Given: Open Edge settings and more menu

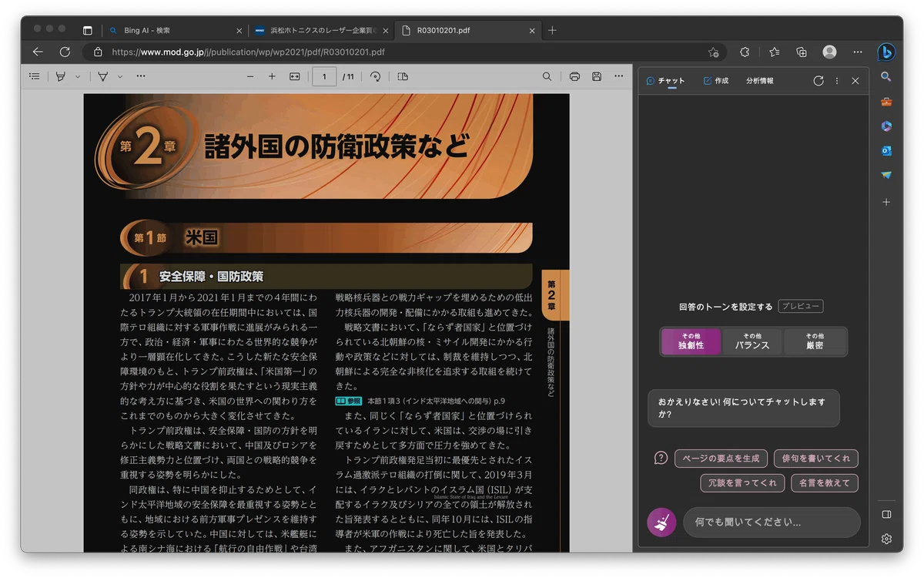Looking at the screenshot, I should [858, 52].
